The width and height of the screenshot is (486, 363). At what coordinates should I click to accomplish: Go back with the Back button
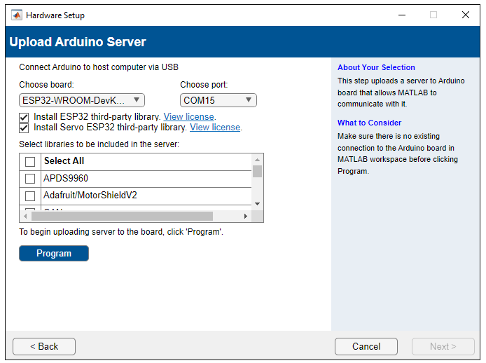coord(44,347)
